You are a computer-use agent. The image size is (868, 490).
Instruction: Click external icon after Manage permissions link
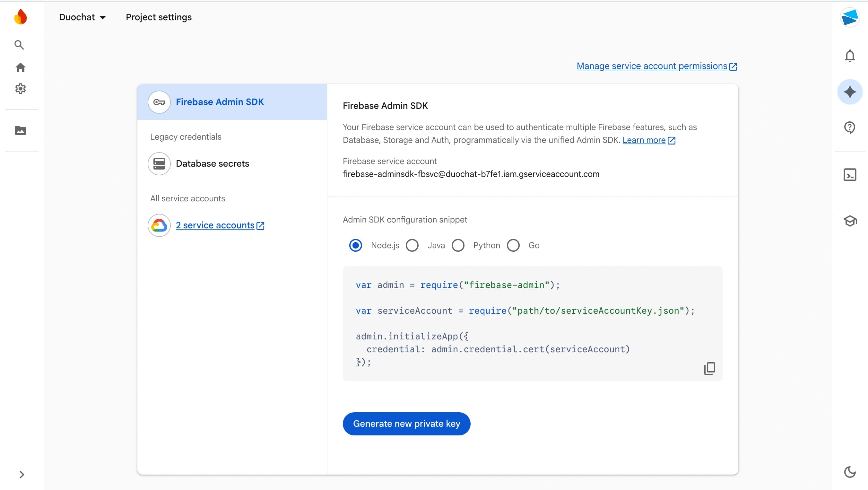click(733, 66)
